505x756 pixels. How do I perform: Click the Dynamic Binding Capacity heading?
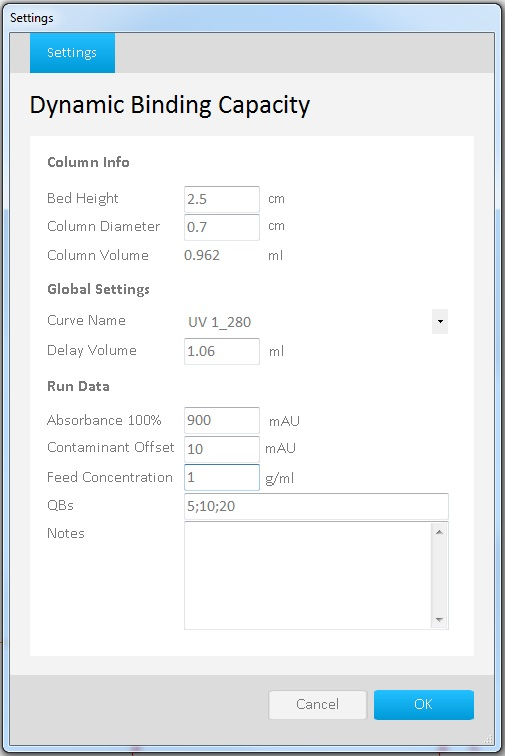coord(170,105)
